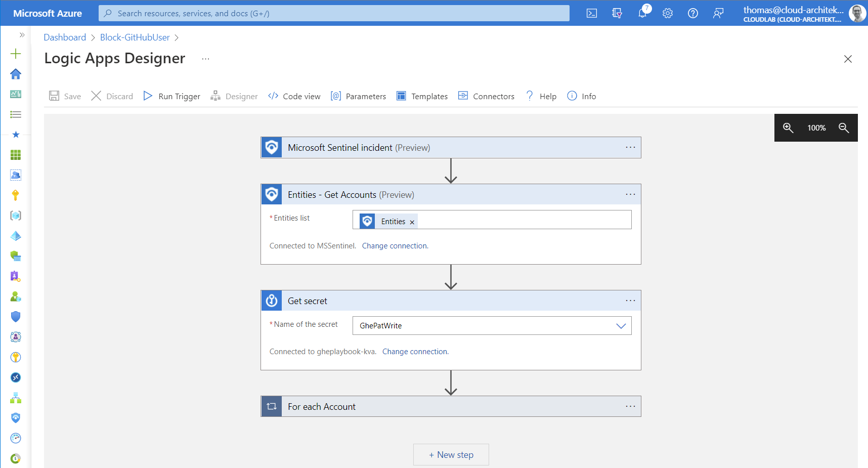Add a New step
Viewport: 868px width, 468px height.
click(451, 455)
